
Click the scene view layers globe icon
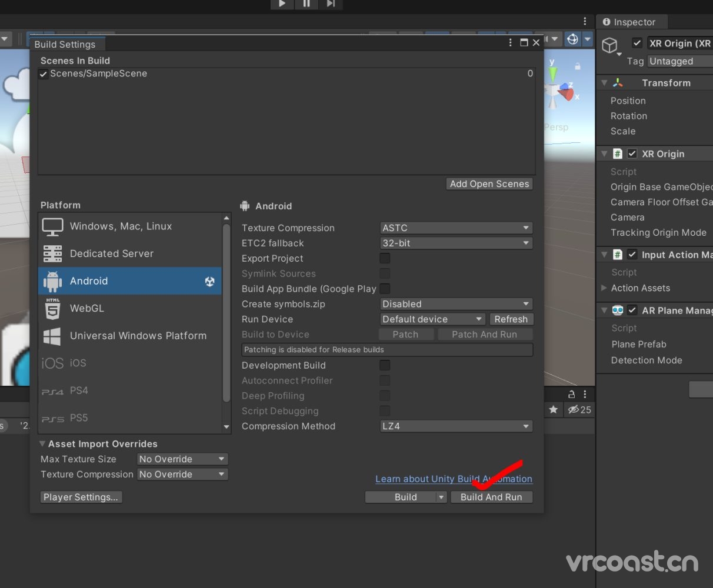click(x=572, y=38)
